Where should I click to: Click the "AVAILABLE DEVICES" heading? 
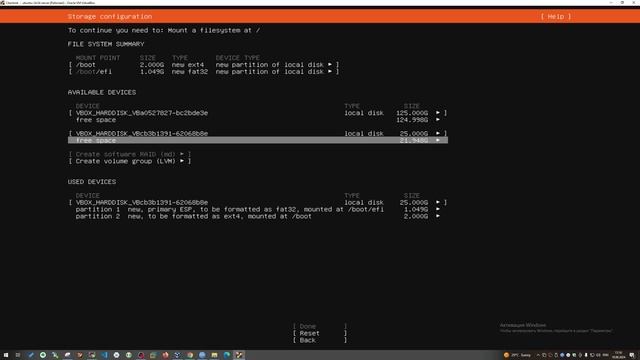tap(102, 92)
